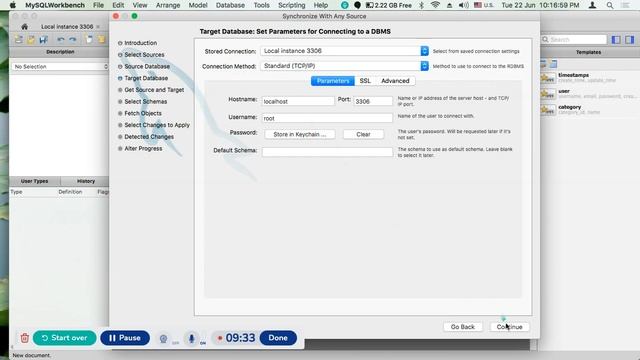Click Start over in recorder bar

[x=64, y=338]
